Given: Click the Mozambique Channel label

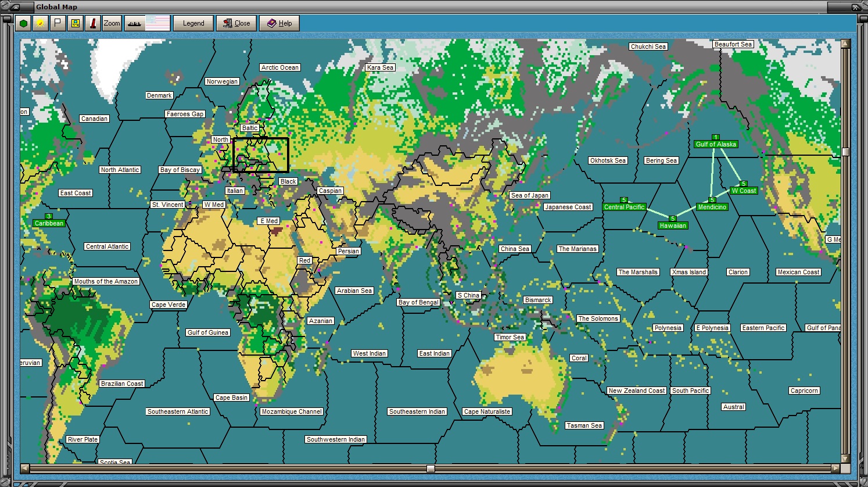Looking at the screenshot, I should (x=292, y=411).
